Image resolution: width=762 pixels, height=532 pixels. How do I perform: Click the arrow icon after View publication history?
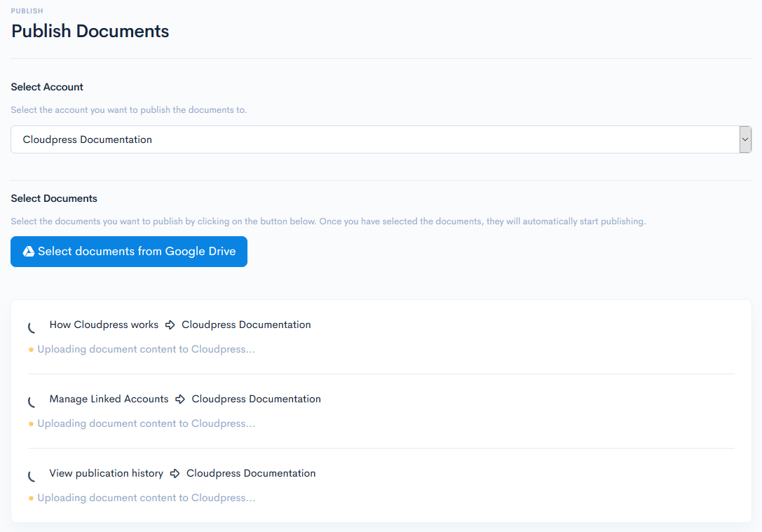175,474
